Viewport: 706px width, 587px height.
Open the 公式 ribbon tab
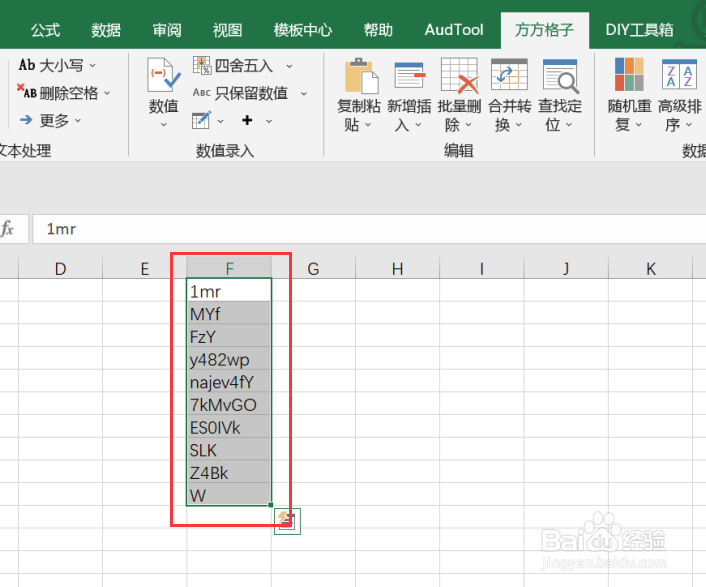pos(45,30)
